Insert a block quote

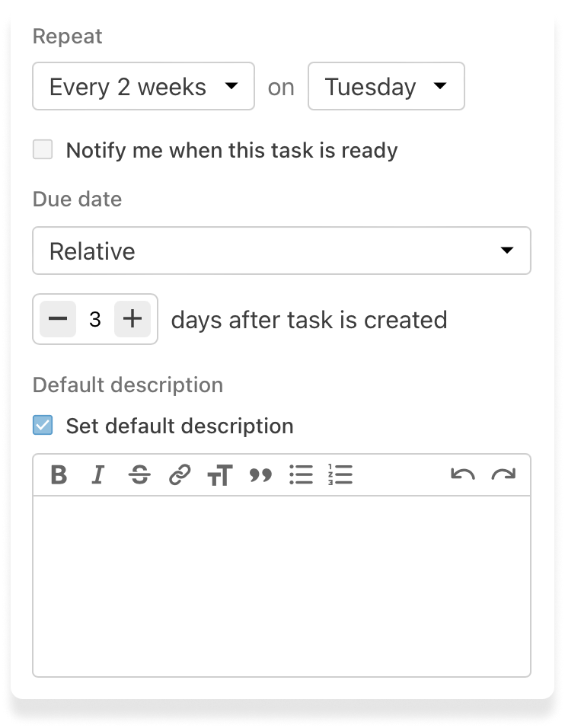coord(261,475)
